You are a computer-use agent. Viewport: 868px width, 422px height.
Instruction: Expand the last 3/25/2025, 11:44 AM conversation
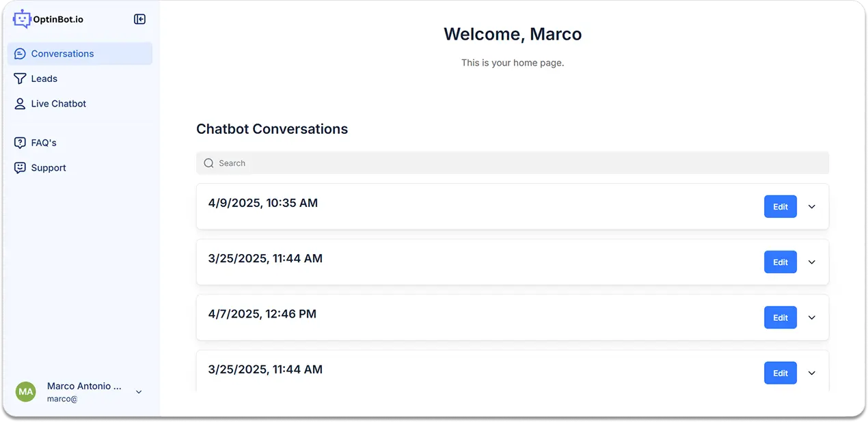coord(812,373)
